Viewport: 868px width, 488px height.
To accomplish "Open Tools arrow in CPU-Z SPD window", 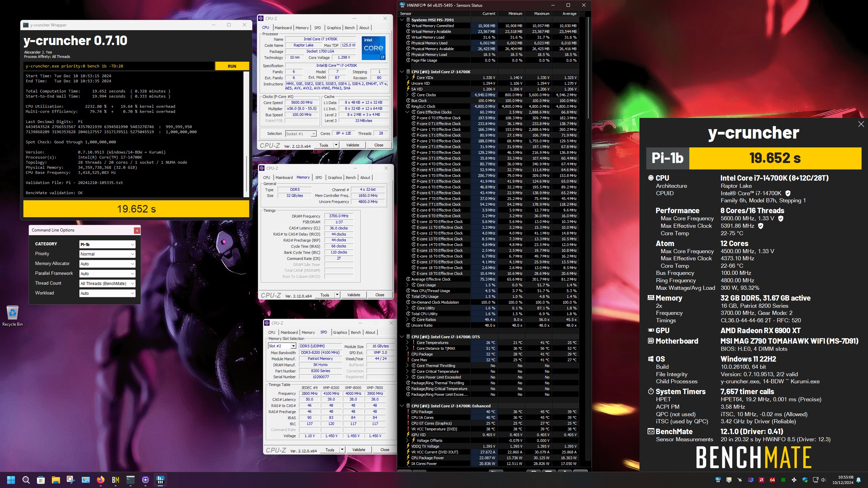I will pyautogui.click(x=342, y=450).
